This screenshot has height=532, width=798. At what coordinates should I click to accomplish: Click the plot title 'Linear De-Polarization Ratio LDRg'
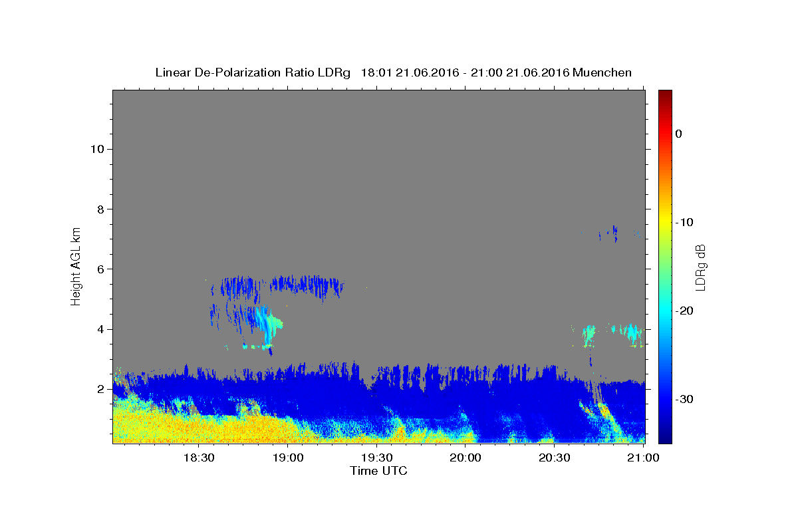pos(253,72)
